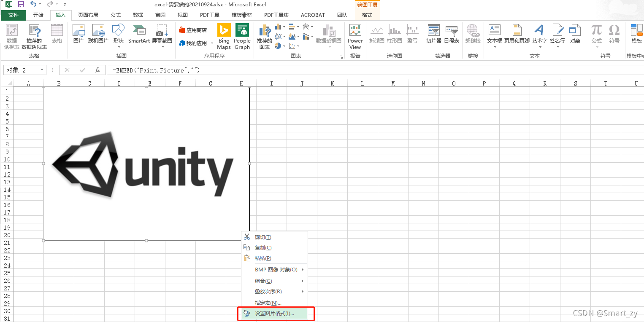This screenshot has height=322, width=644.
Task: Expand the Charts group dialog launcher
Action: point(341,57)
